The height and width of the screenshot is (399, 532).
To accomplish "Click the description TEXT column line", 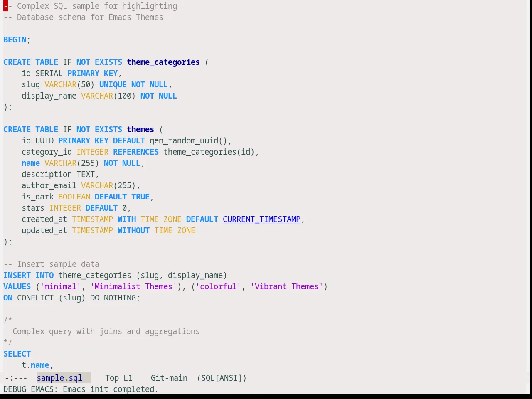I will [60, 174].
